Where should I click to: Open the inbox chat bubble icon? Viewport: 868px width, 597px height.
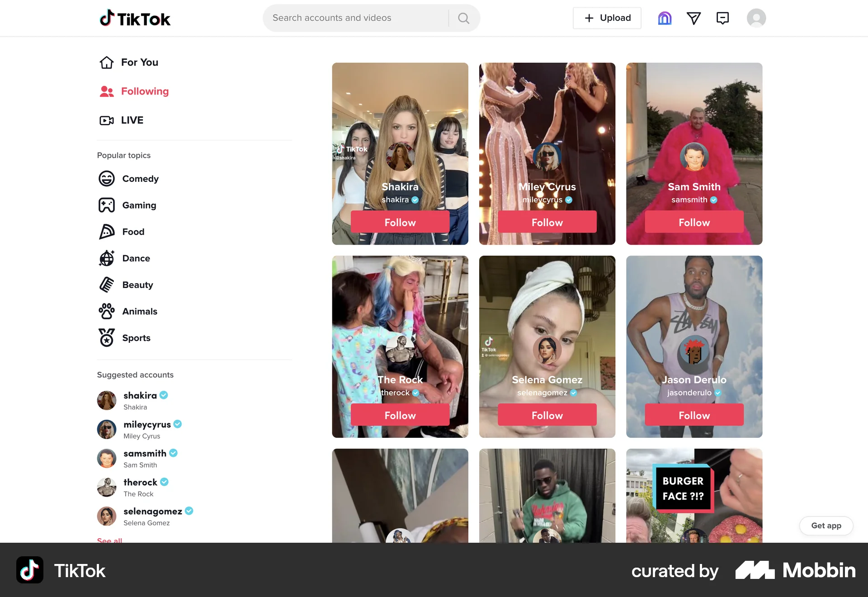pos(722,18)
